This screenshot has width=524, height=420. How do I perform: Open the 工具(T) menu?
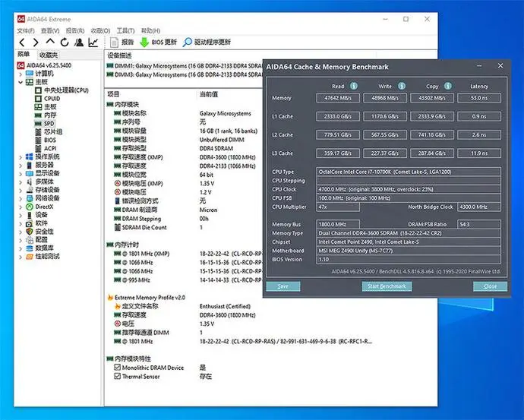coord(125,30)
